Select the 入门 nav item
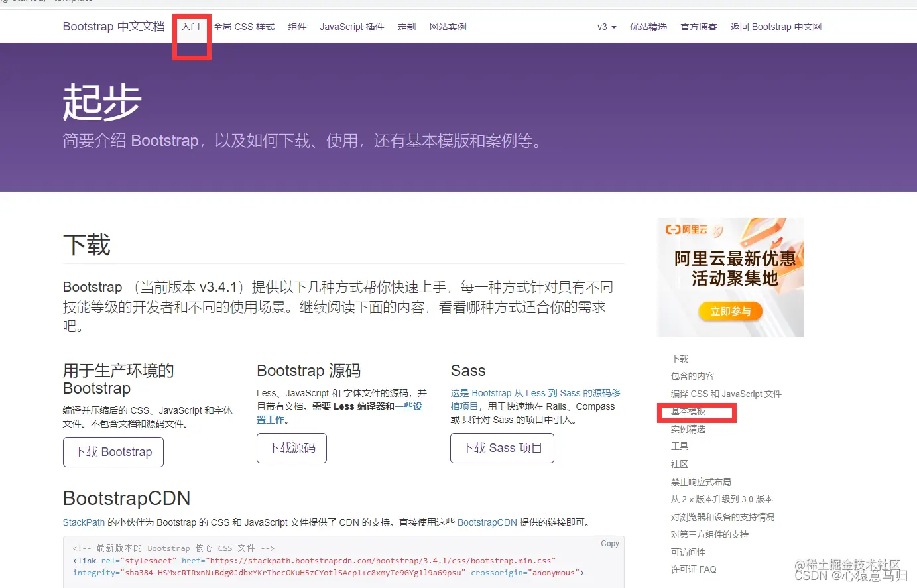Screen dimensions: 917x588 (x=191, y=27)
